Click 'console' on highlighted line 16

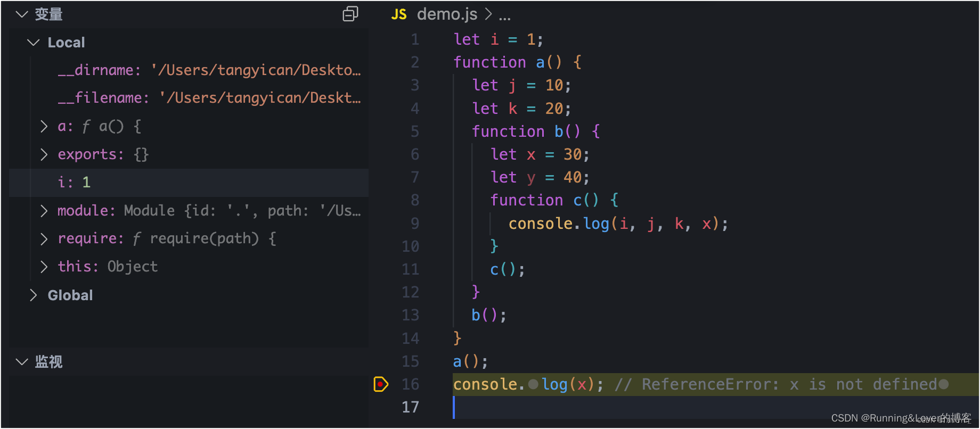coord(485,384)
